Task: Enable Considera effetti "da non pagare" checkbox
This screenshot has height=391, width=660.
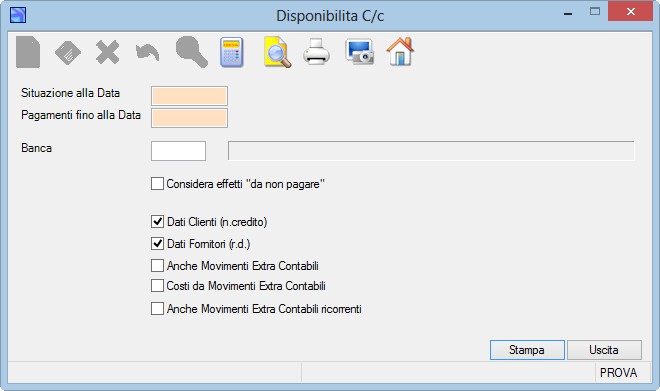Action: [x=157, y=184]
